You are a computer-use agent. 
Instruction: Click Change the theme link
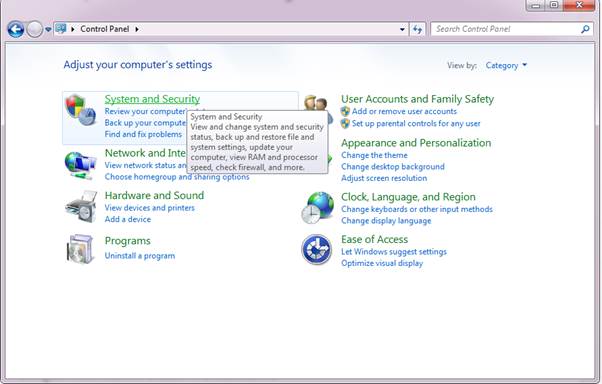[x=374, y=155]
